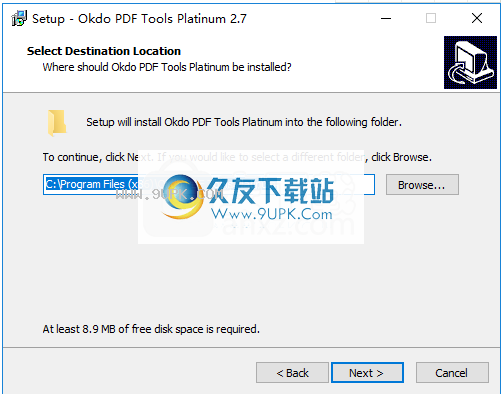Click the window title 'Setup - Okdo PDF Tools'
503x394 pixels.
(x=139, y=19)
